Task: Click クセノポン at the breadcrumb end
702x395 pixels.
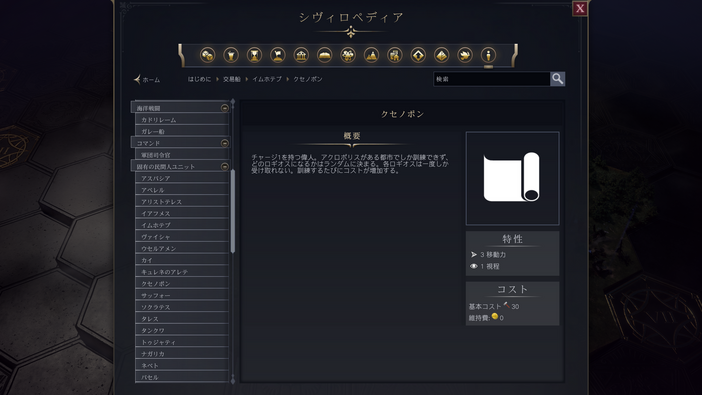Action: click(x=308, y=79)
